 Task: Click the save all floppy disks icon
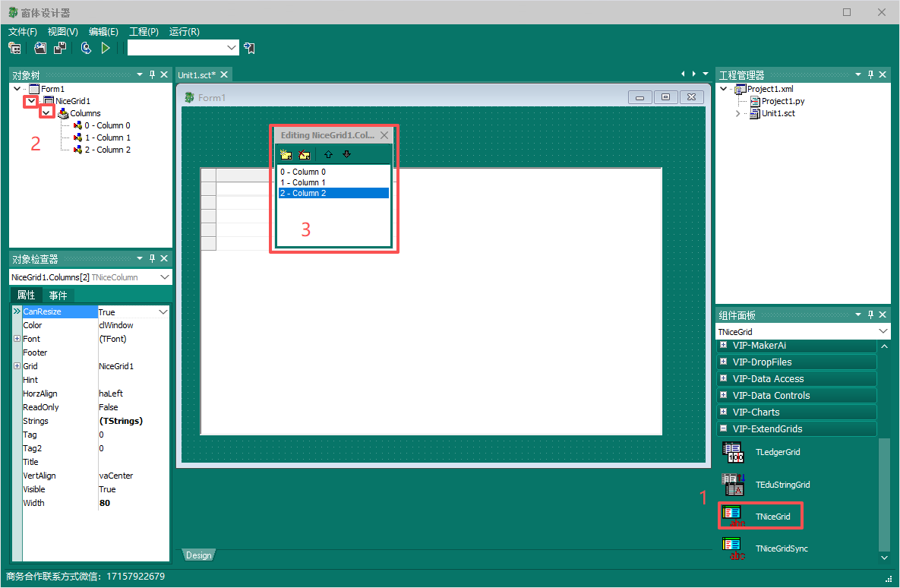pyautogui.click(x=60, y=48)
